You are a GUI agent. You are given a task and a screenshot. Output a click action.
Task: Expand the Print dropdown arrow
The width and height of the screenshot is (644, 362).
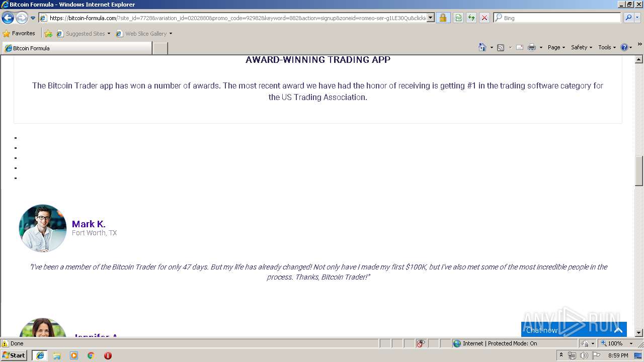pos(541,47)
